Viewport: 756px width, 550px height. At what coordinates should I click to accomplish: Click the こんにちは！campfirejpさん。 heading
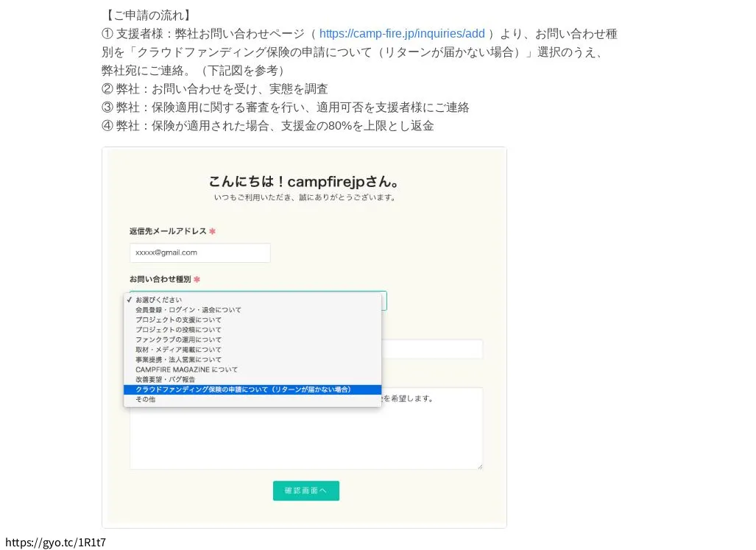click(x=305, y=182)
